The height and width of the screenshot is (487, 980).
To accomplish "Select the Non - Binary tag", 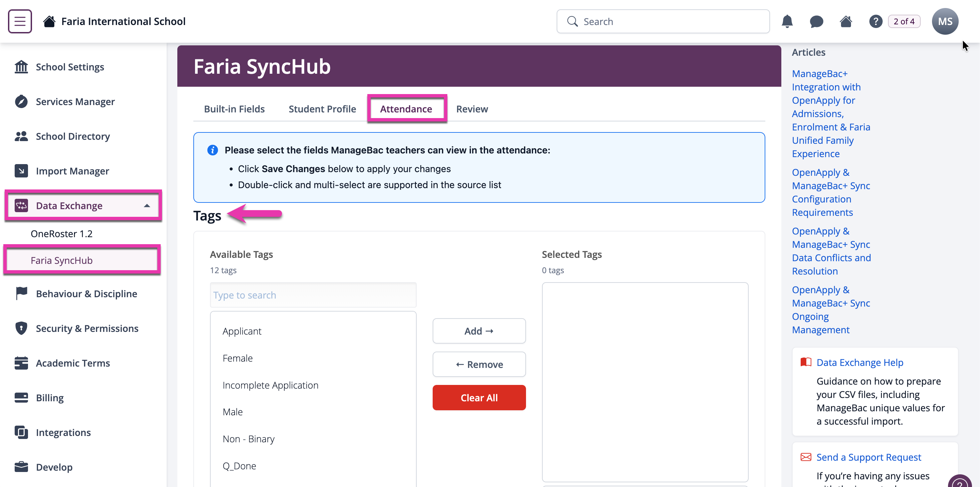I will (x=248, y=439).
